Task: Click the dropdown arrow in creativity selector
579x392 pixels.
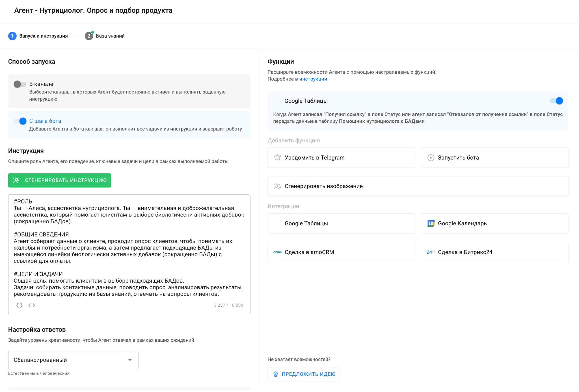Action: [x=130, y=360]
